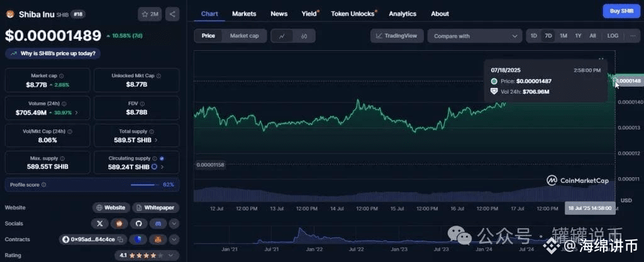Open the Discord social link
This screenshot has width=644, height=262.
[158, 224]
